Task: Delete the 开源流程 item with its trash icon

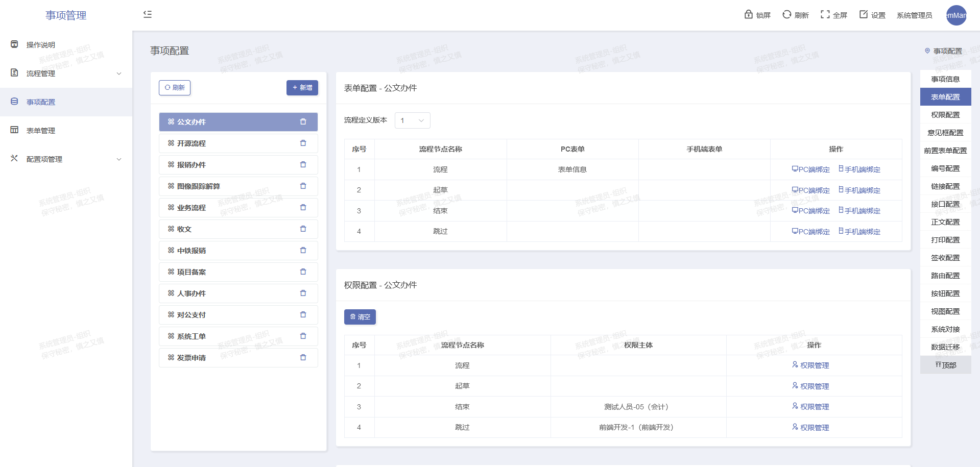Action: click(x=303, y=143)
